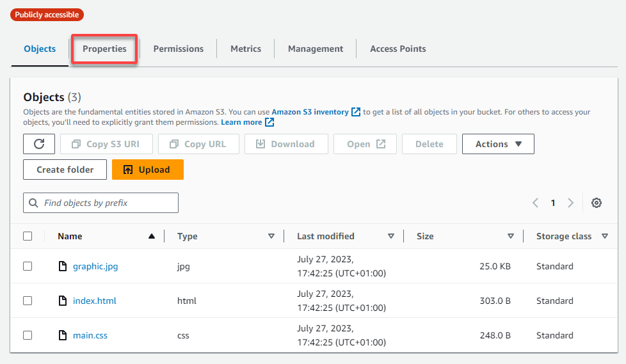The width and height of the screenshot is (626, 364).
Task: Click Standard storage class for graphic.jpg
Action: click(554, 266)
